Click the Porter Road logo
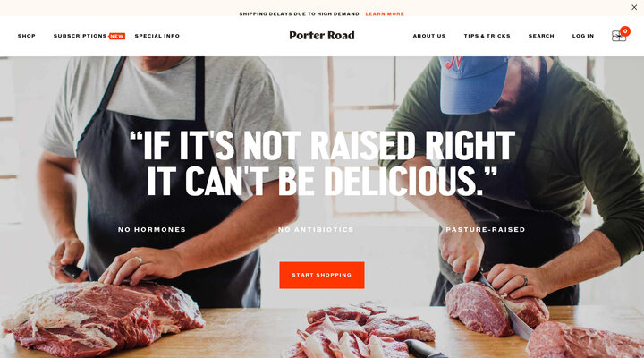Screen dimensions: 644x358 [x=322, y=36]
